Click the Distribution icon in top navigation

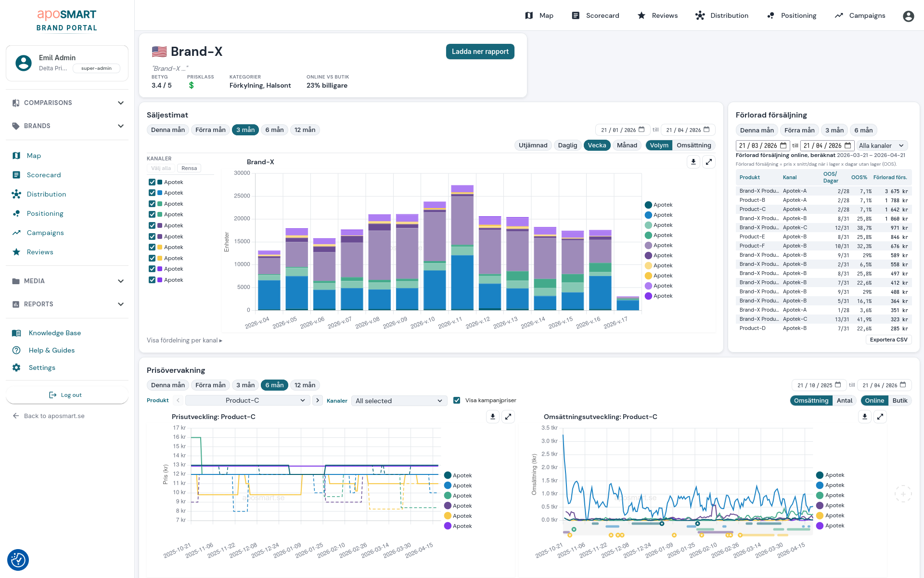coord(700,15)
